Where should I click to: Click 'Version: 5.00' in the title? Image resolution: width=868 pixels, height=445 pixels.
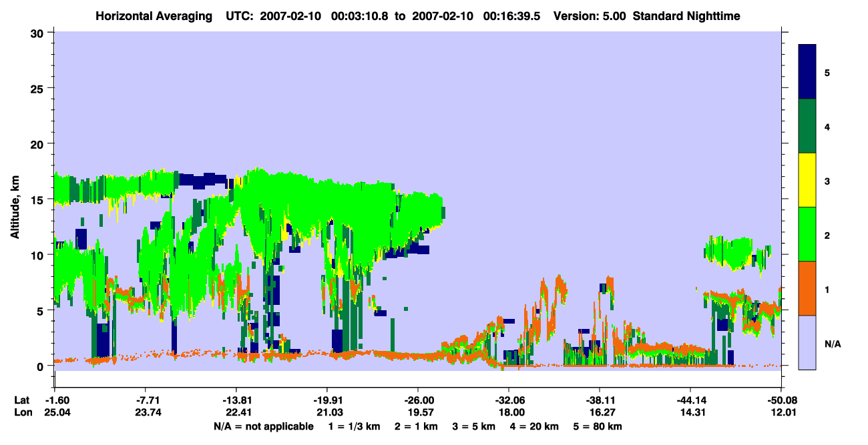coord(588,15)
